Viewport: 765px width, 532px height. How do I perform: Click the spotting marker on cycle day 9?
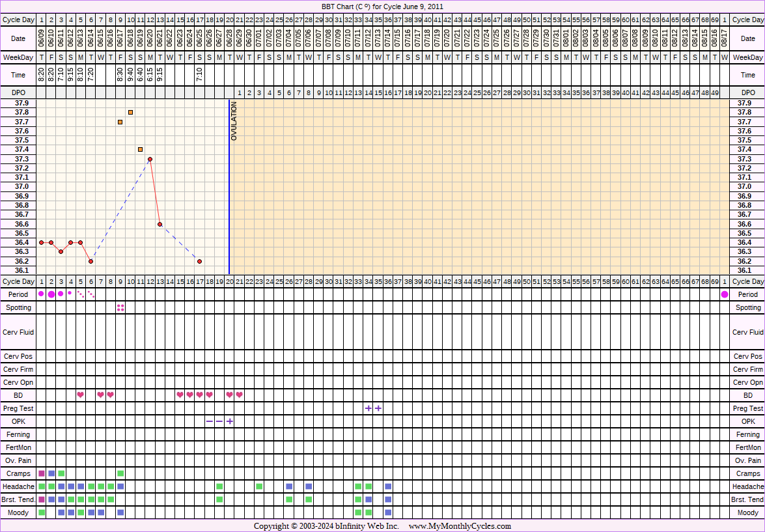(x=120, y=307)
